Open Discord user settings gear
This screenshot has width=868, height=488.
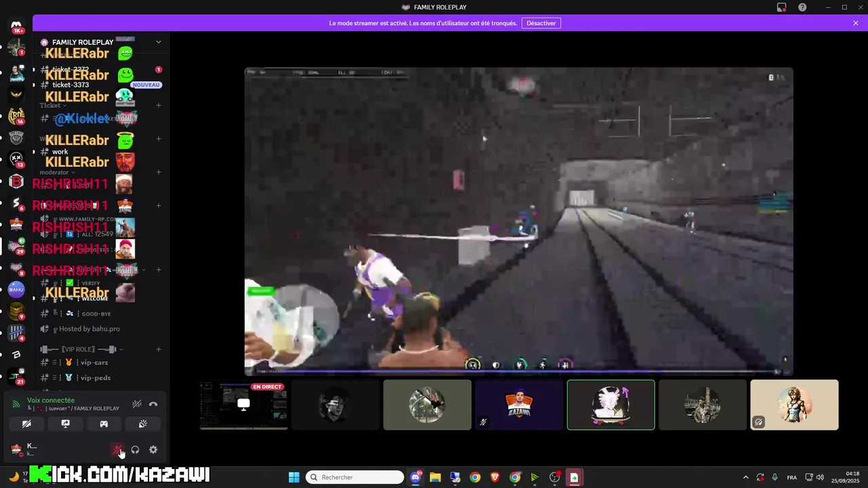153,449
